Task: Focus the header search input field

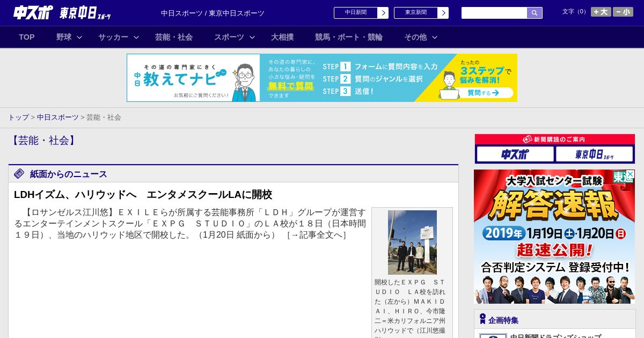Action: tap(494, 13)
